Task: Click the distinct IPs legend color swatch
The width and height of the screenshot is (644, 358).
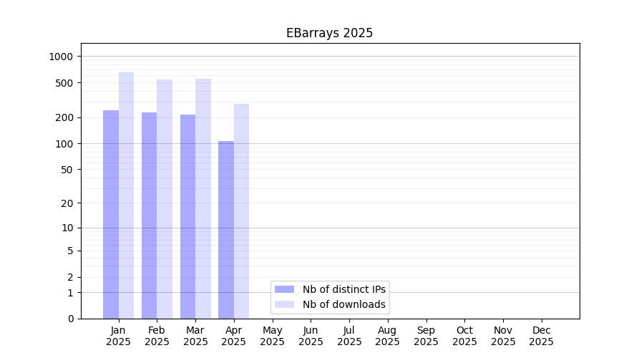Action: pyautogui.click(x=285, y=289)
